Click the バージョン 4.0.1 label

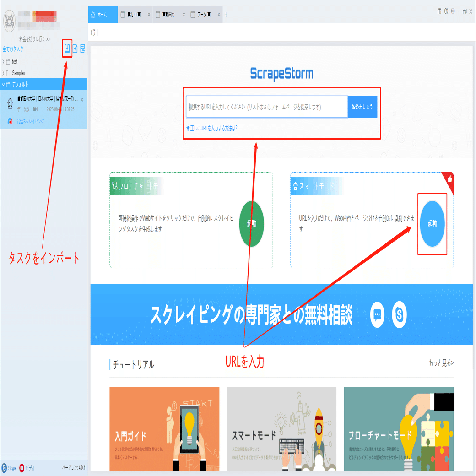[74, 467]
